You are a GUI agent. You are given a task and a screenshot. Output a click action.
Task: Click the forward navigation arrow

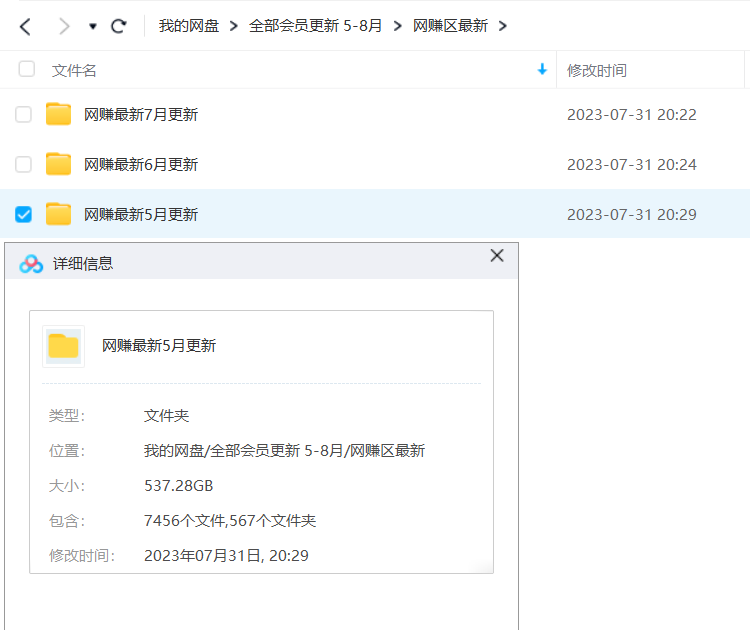[x=64, y=26]
